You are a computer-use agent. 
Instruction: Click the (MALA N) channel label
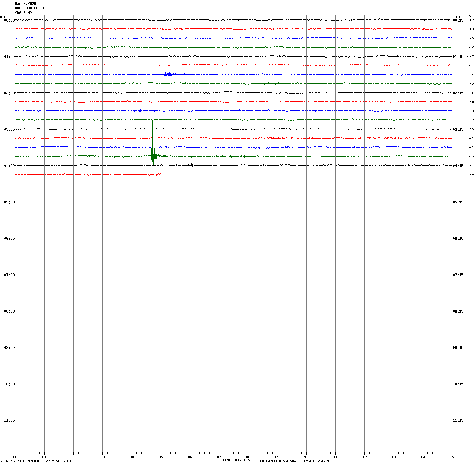pos(23,13)
